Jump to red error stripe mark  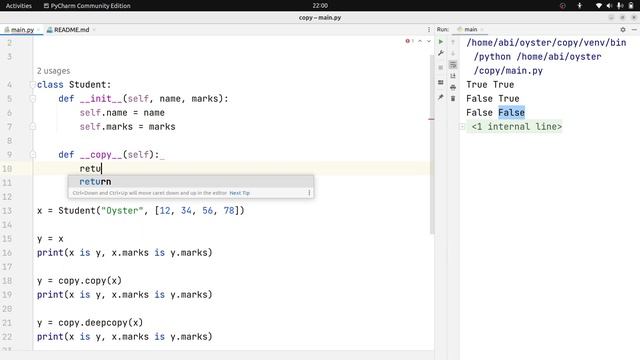pyautogui.click(x=431, y=119)
